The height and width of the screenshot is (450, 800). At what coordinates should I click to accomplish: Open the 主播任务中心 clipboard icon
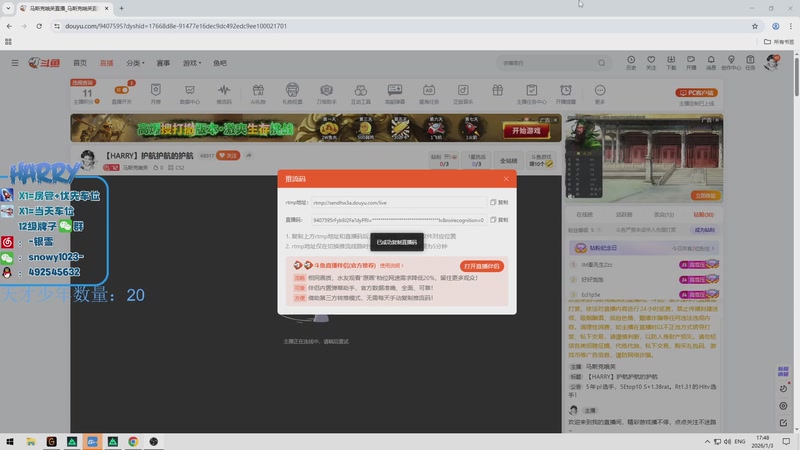pos(532,93)
